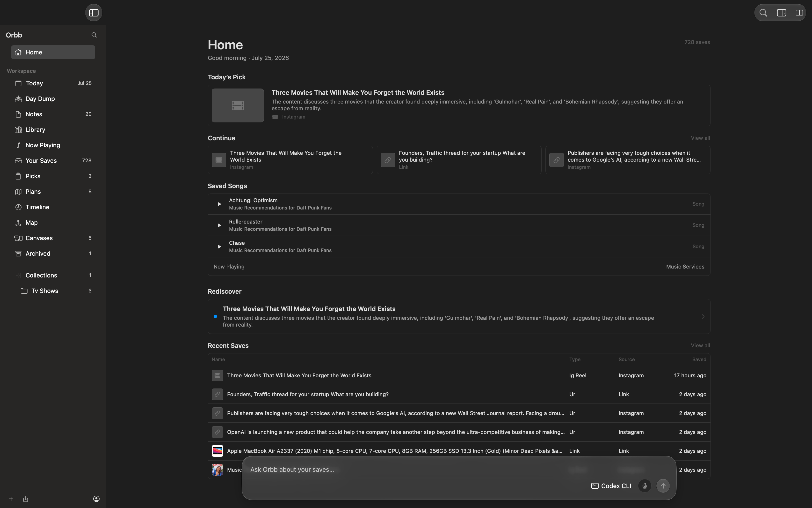Click the Archived box icon

coord(18,254)
